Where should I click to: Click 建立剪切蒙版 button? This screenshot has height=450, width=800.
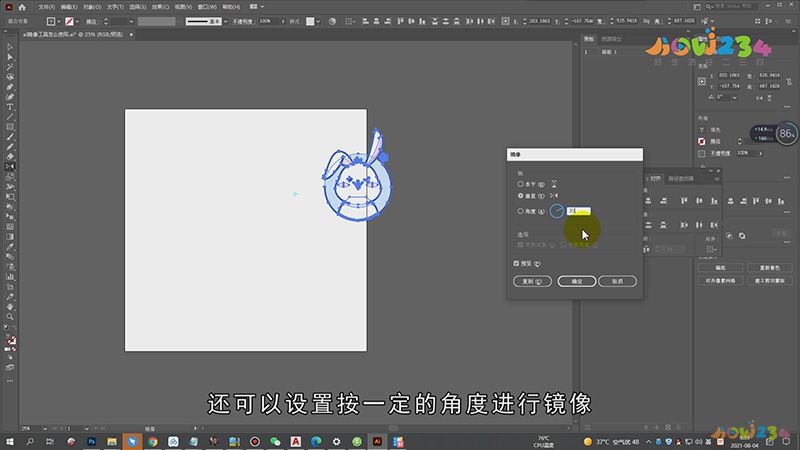[x=769, y=281]
